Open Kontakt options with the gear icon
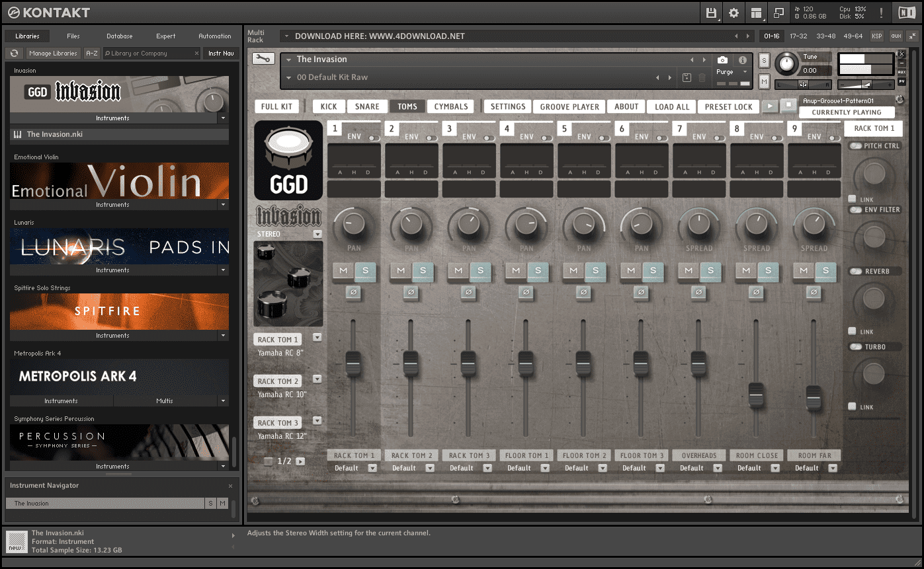The image size is (924, 569). click(x=734, y=13)
